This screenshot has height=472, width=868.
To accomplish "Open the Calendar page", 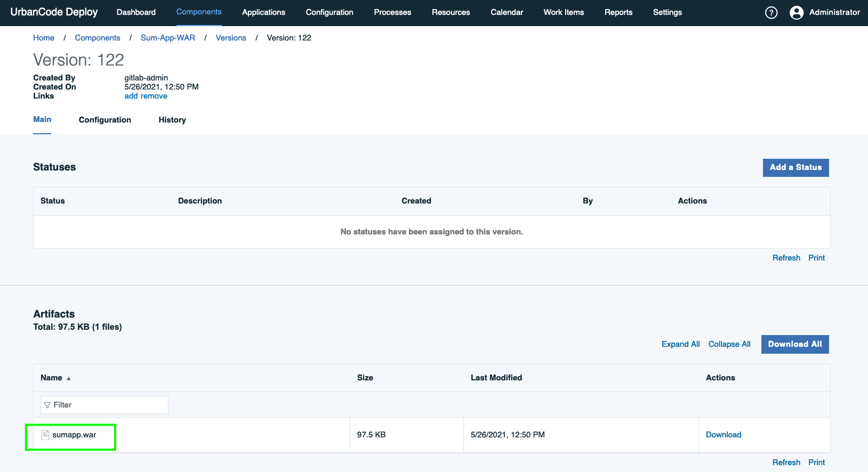I will click(507, 12).
